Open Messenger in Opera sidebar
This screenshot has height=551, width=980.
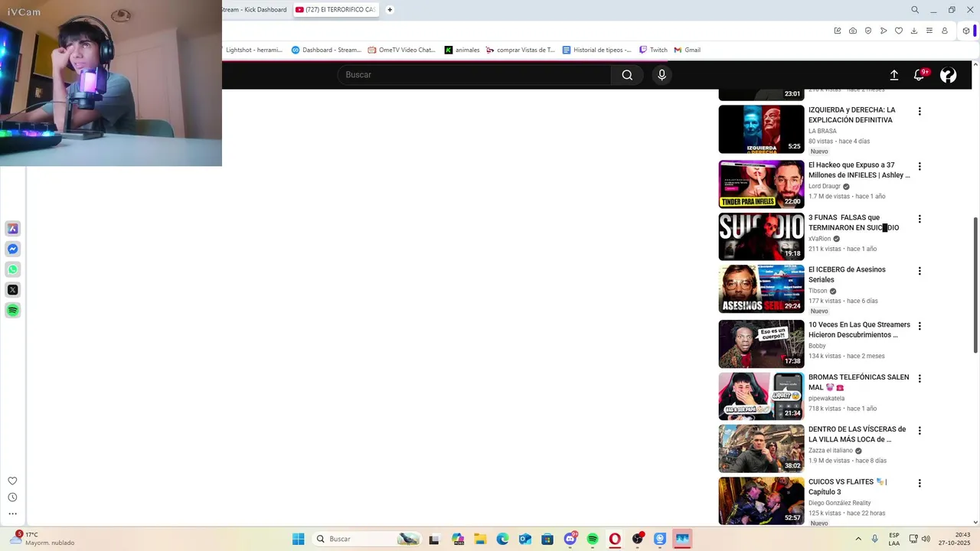[x=13, y=249]
